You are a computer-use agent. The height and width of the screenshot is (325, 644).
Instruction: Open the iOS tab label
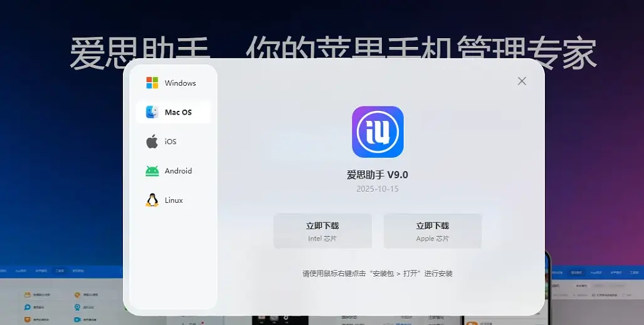coord(171,142)
